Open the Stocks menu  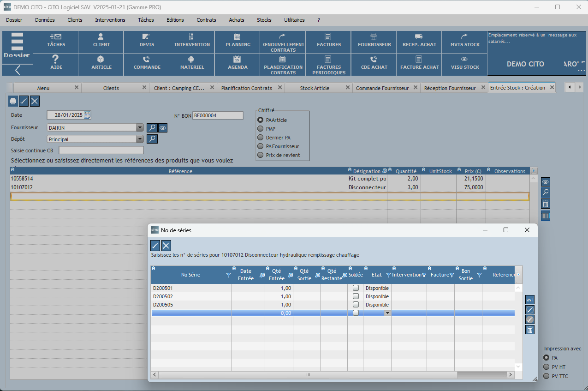click(264, 20)
